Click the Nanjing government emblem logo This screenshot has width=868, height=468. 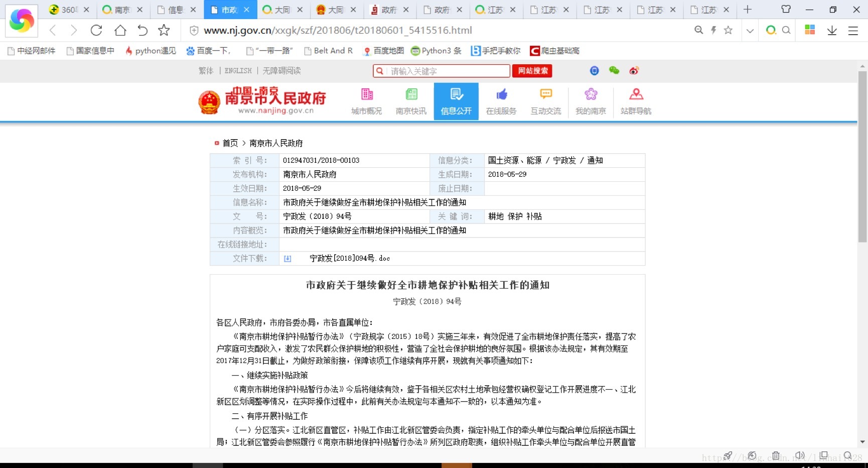pyautogui.click(x=209, y=102)
